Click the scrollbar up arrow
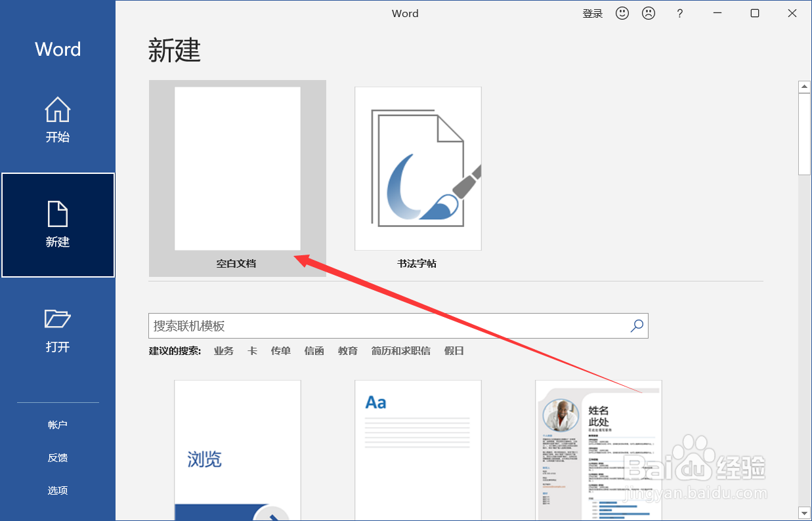The image size is (812, 521). coord(804,87)
